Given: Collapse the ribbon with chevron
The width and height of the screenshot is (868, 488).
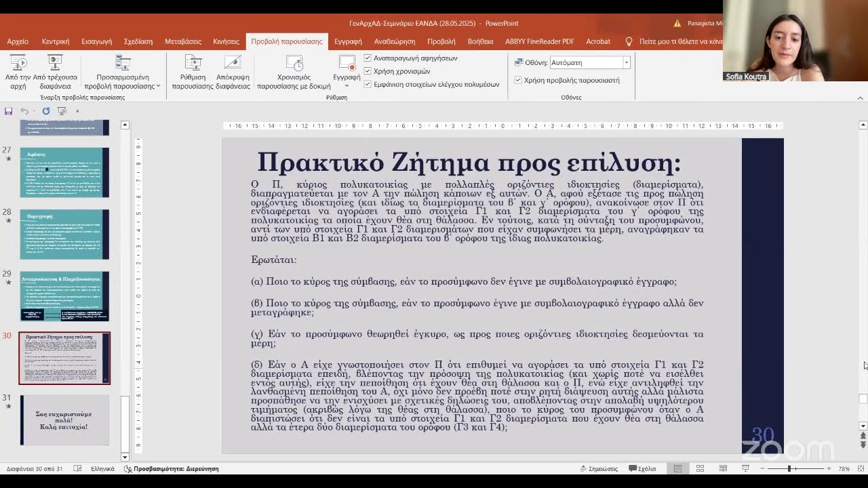Looking at the screenshot, I should click(860, 98).
